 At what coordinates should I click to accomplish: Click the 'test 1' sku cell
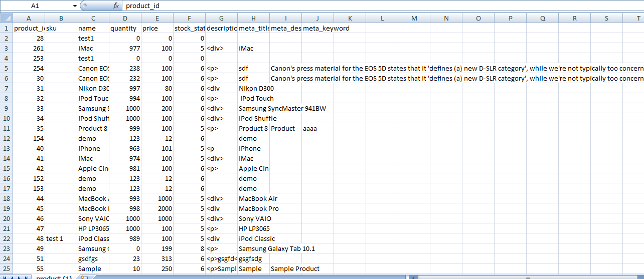coord(61,239)
